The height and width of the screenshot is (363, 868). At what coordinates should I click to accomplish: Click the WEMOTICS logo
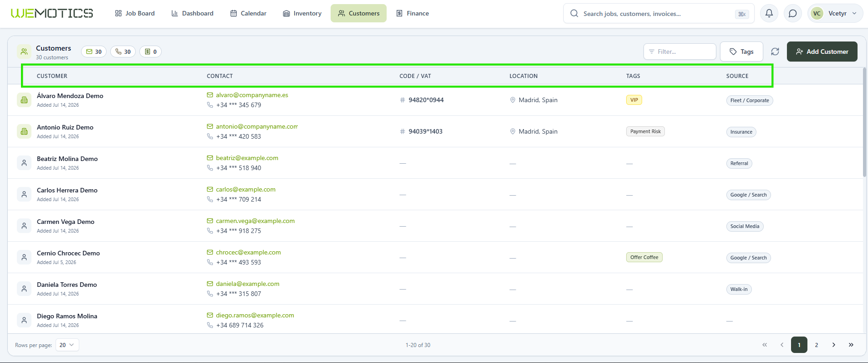(52, 13)
